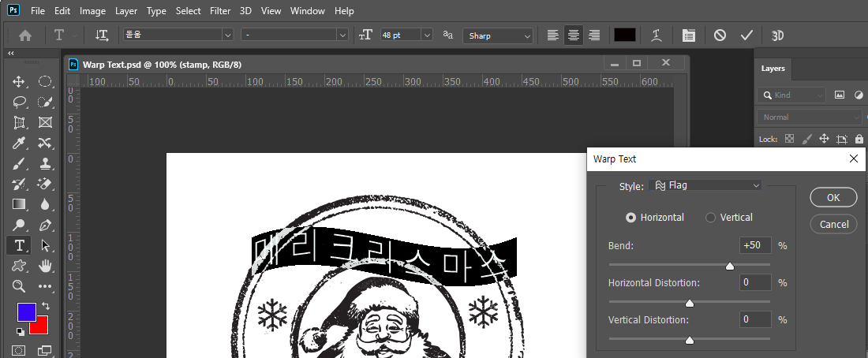Left align the text
This screenshot has height=358, width=868.
[552, 35]
